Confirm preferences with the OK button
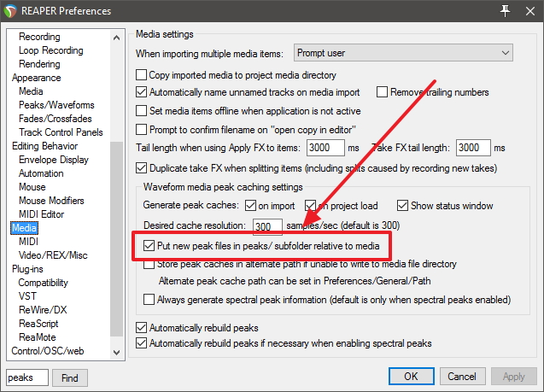Viewport: 544px width, 392px height. click(411, 377)
